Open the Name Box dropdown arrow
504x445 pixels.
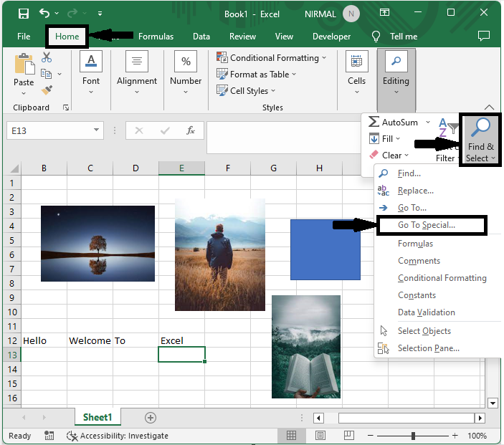(x=97, y=130)
